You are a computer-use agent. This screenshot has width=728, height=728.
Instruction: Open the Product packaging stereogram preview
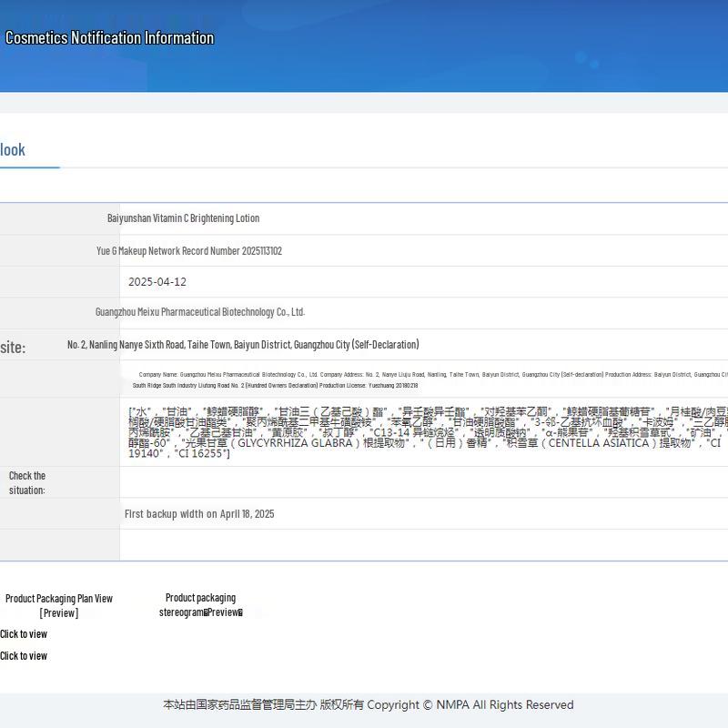pyautogui.click(x=223, y=612)
